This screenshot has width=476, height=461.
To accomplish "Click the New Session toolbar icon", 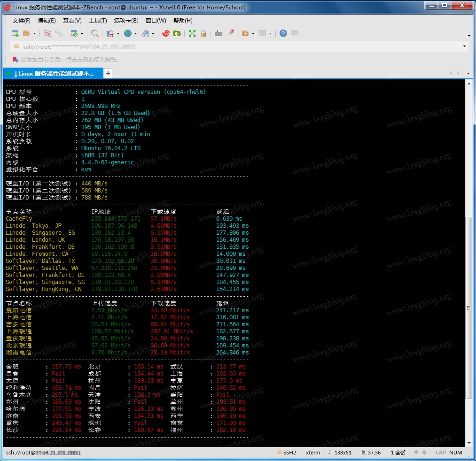I will coord(15,33).
